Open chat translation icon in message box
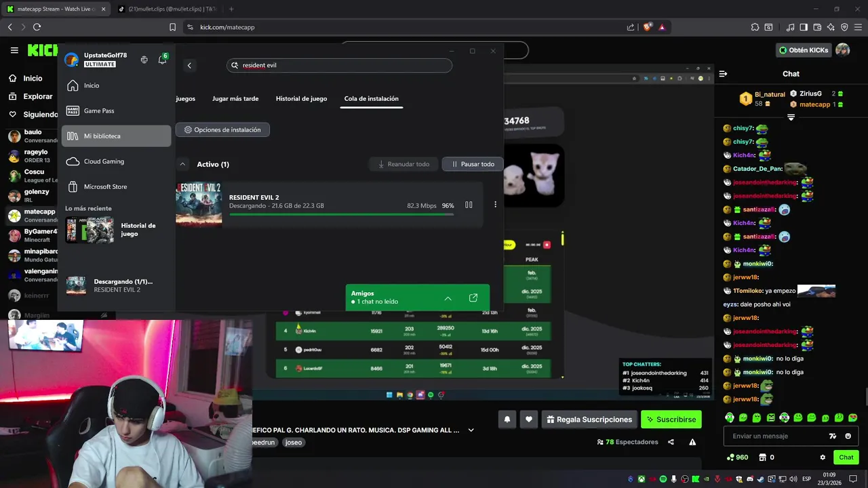 833,436
